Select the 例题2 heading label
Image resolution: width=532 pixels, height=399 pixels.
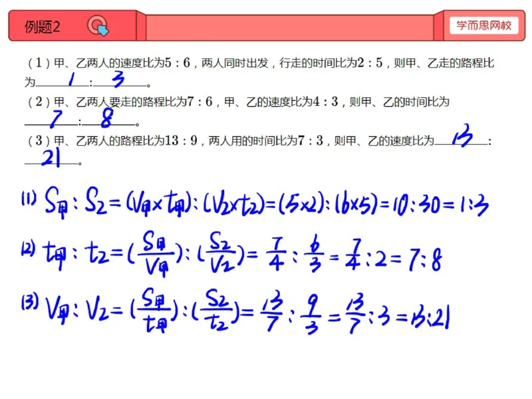[43, 27]
